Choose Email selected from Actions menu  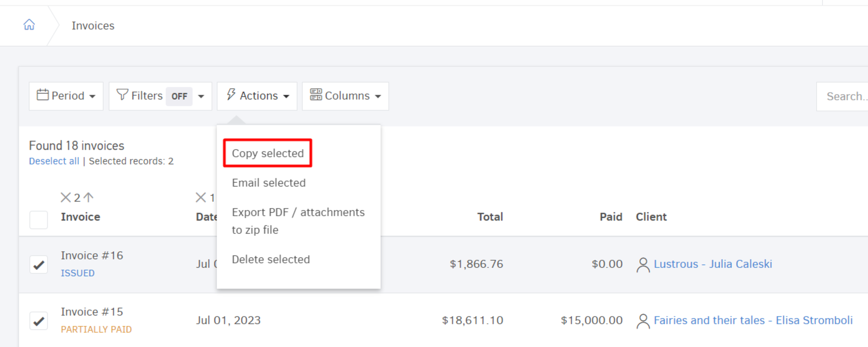pyautogui.click(x=269, y=183)
